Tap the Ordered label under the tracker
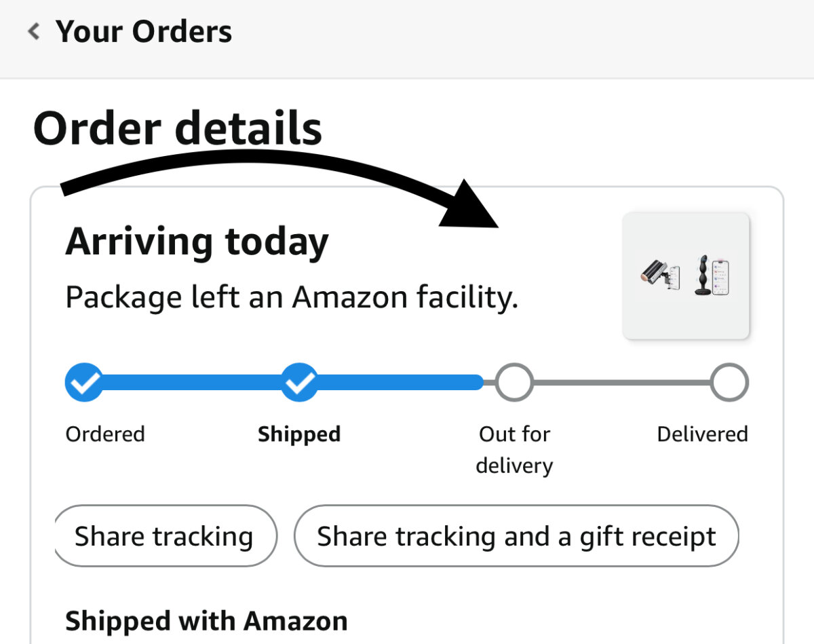Screen dimensions: 814x644 [105, 434]
